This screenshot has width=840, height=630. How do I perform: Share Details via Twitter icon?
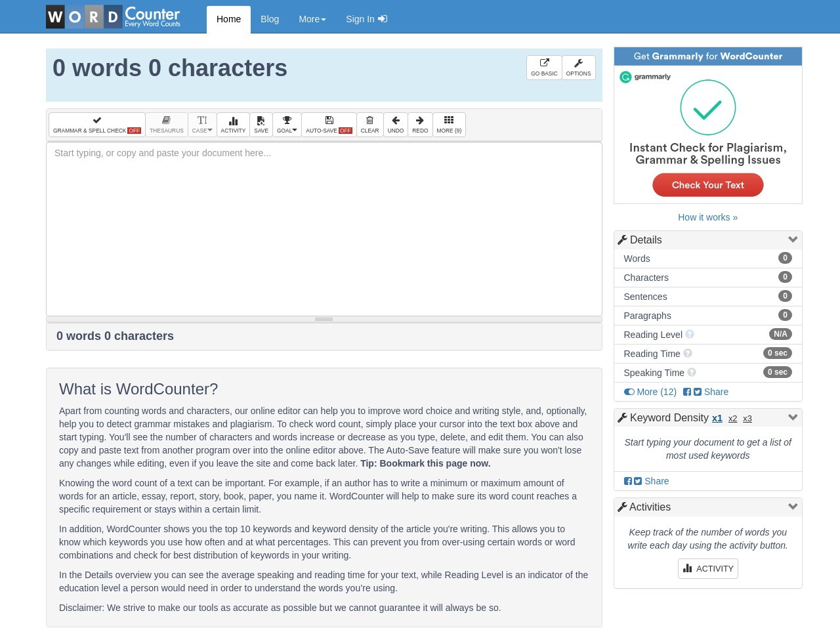(697, 392)
